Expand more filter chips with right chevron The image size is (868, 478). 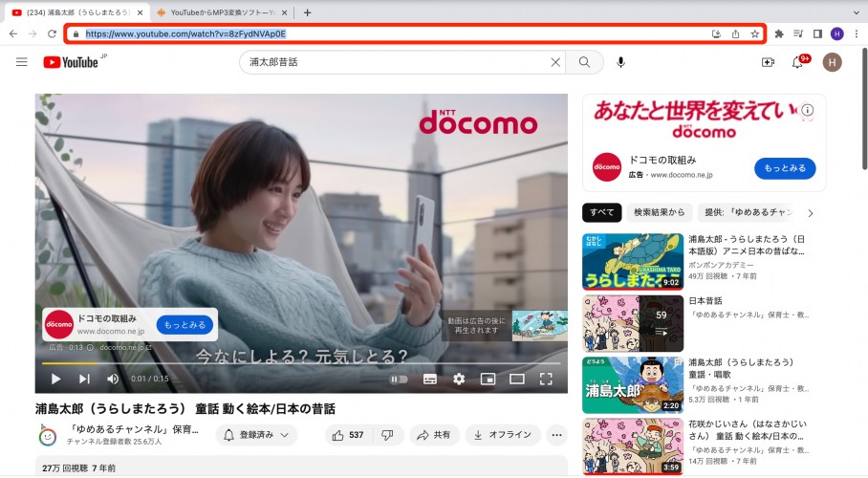click(x=811, y=213)
